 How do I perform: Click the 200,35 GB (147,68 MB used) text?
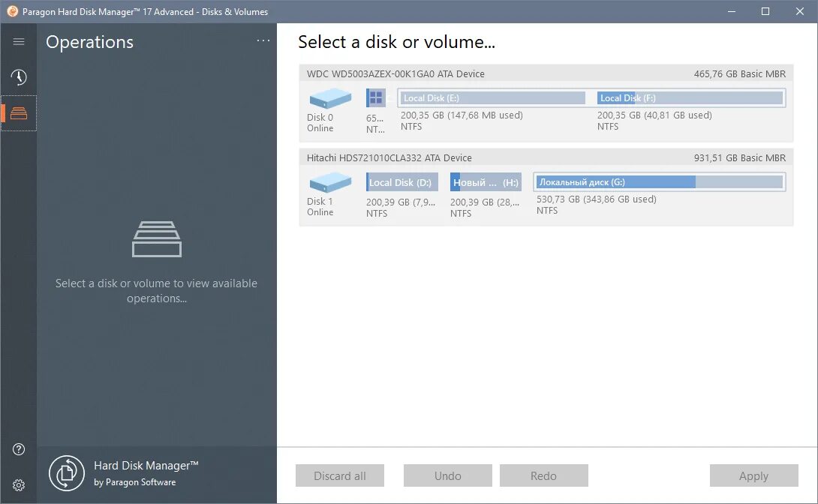tap(462, 115)
